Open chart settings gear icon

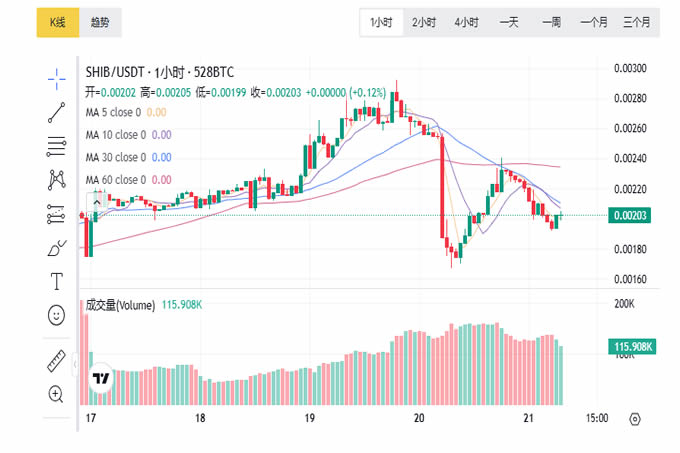635,419
